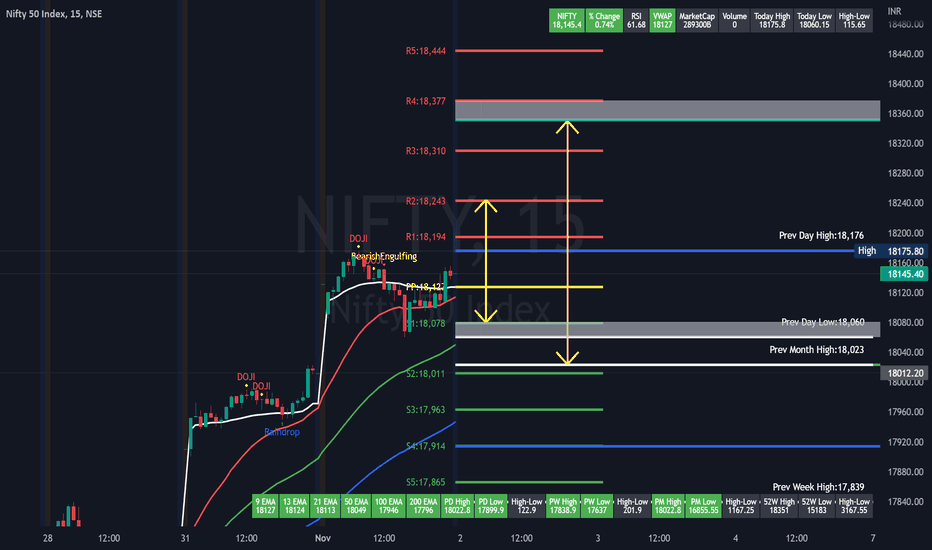Select the 3 date on time axis
This screenshot has width=932, height=550.
point(598,538)
